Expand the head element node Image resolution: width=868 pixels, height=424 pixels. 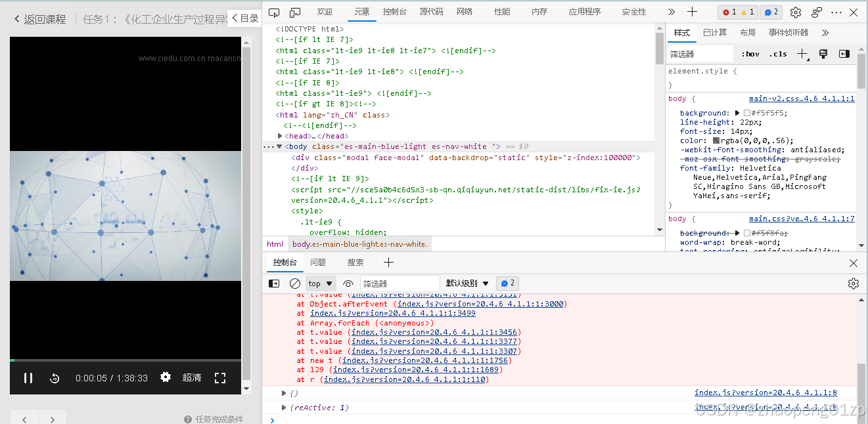(x=281, y=136)
